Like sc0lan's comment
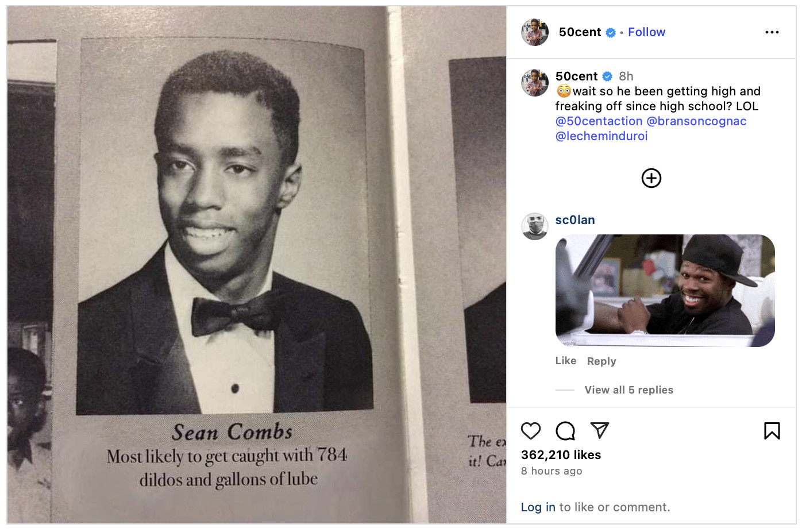802x532 pixels. pyautogui.click(x=565, y=361)
